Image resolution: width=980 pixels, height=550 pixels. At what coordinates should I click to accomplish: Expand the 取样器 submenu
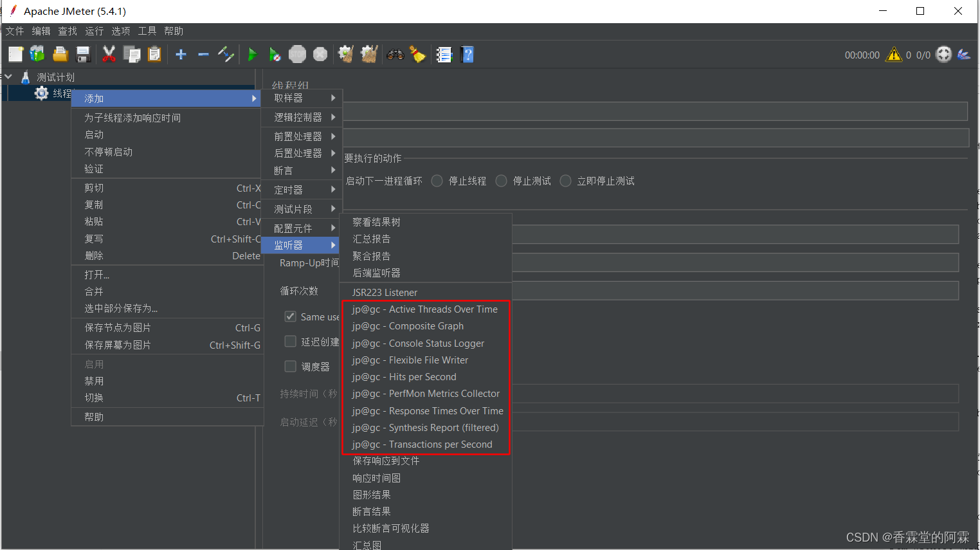302,98
